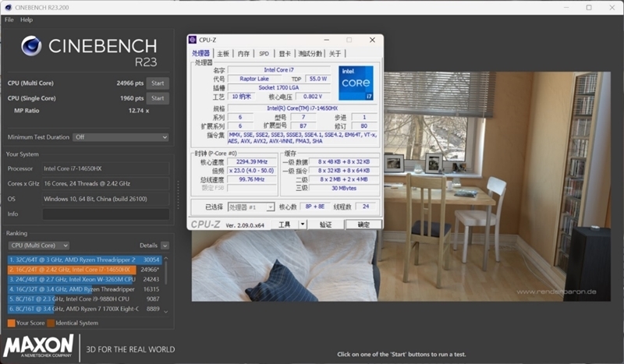Switch to the 处理器 tab in CPU-Z
624x364 pixels.
(200, 53)
